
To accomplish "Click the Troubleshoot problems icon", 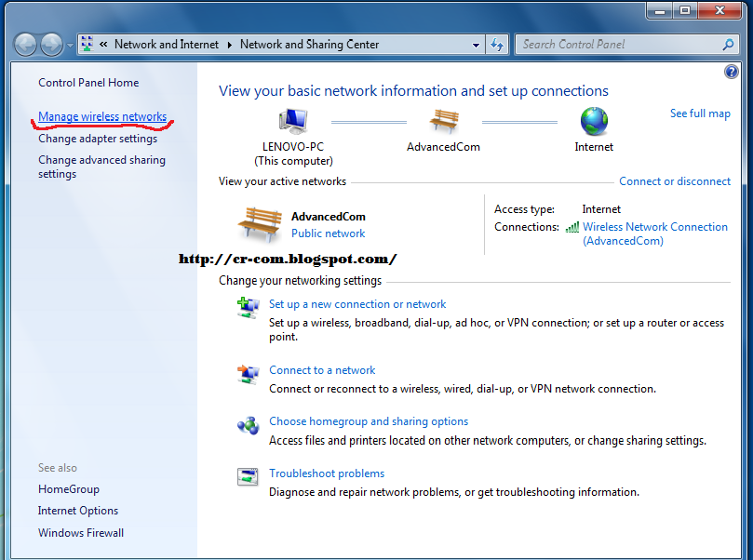I will coord(248,476).
